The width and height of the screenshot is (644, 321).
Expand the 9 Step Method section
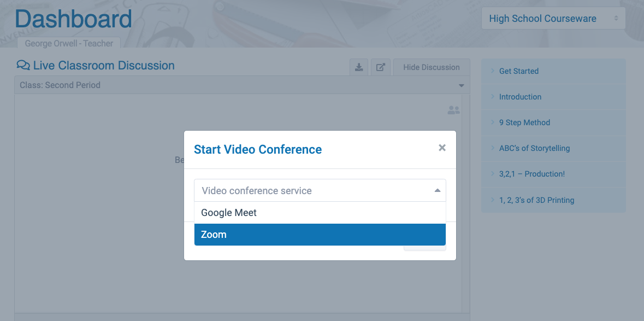point(553,122)
